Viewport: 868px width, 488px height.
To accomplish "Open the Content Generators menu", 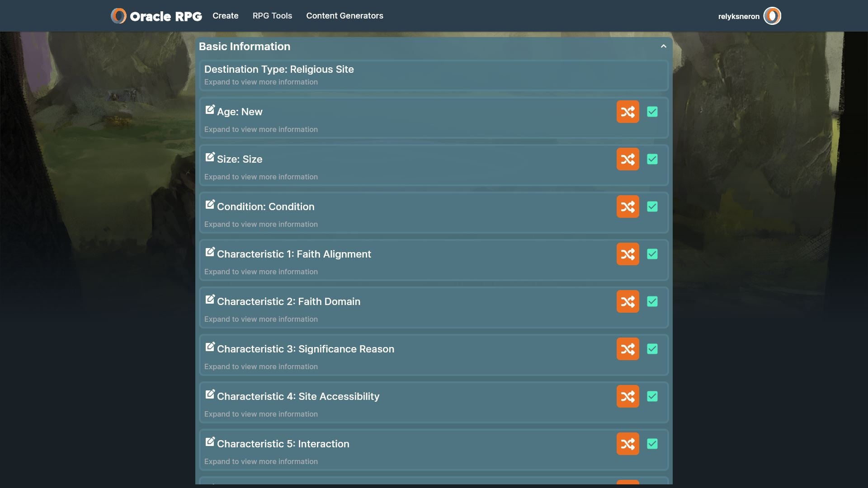I will click(x=344, y=16).
